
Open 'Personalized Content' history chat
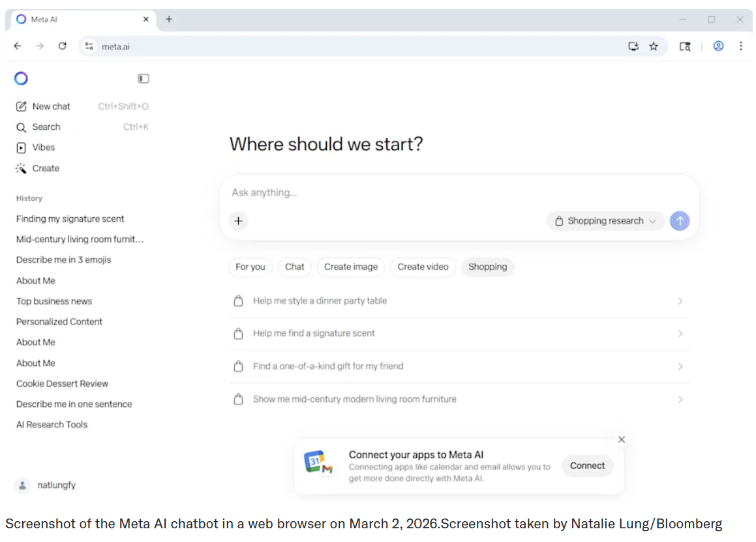tap(59, 322)
